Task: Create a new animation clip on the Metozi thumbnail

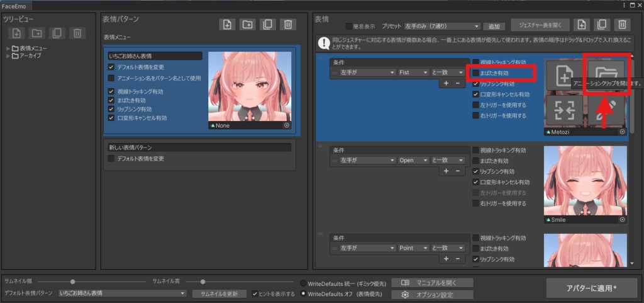Action: (x=564, y=76)
